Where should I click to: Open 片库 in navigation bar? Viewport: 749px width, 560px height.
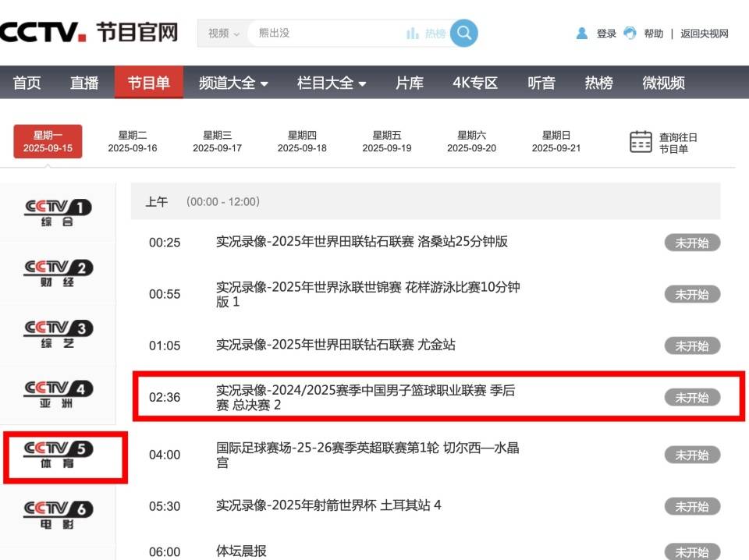point(410,83)
